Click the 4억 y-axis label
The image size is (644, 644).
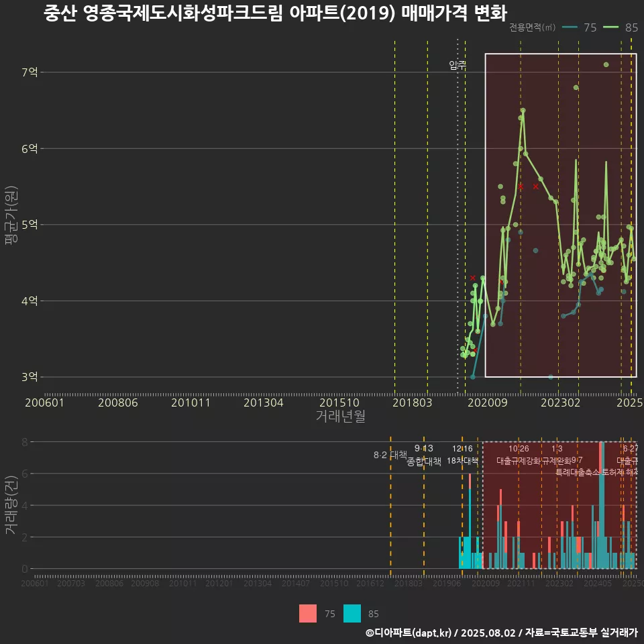30,301
